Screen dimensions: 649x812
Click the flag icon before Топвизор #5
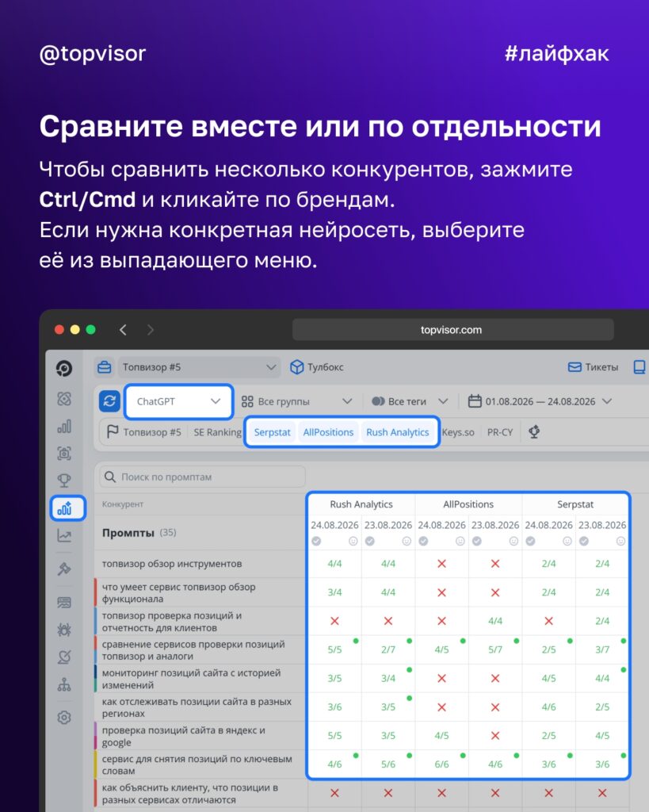113,432
